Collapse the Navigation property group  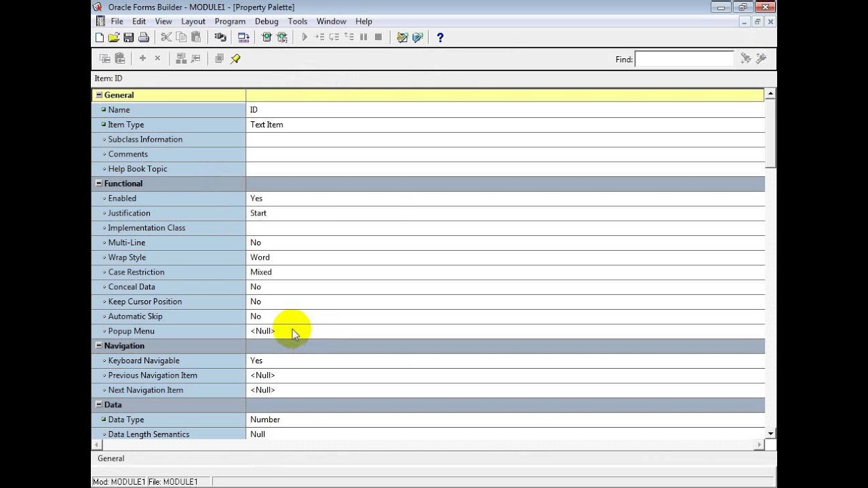[99, 346]
